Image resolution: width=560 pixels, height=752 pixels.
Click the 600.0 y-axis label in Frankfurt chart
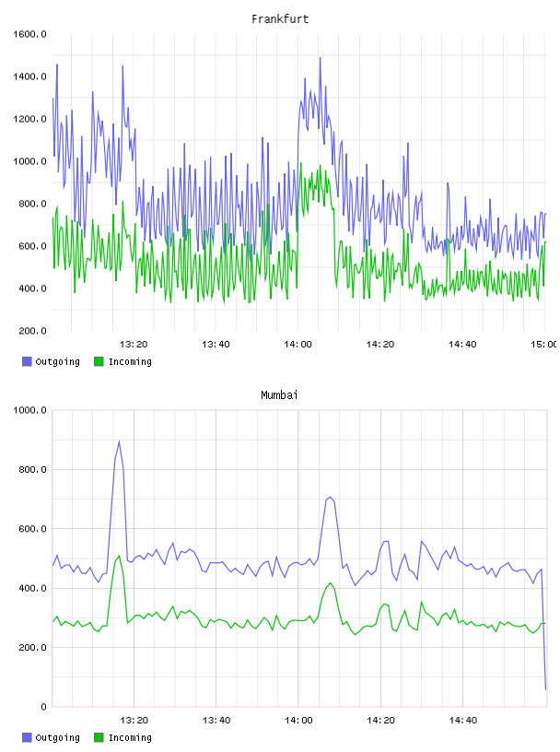coord(32,246)
